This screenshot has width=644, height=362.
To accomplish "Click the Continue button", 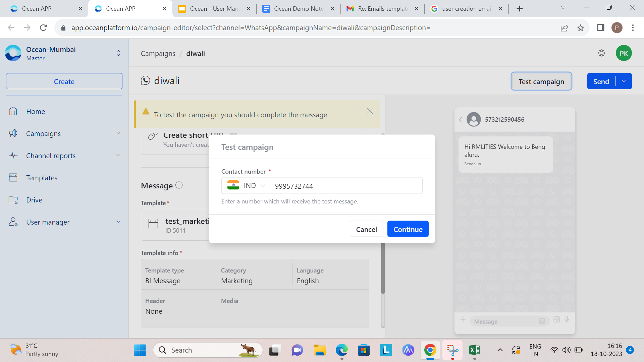I will [408, 229].
